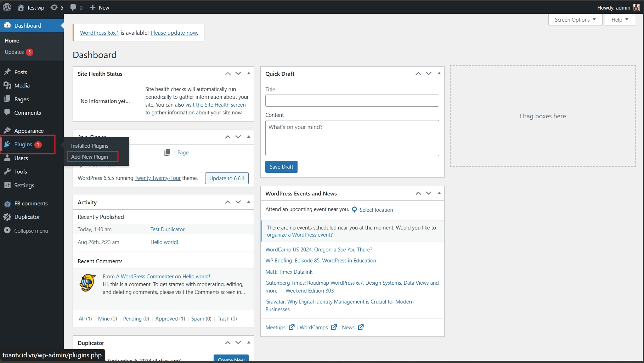The width and height of the screenshot is (644, 363).
Task: Select Add New Plugin from the submenu
Action: point(90,157)
